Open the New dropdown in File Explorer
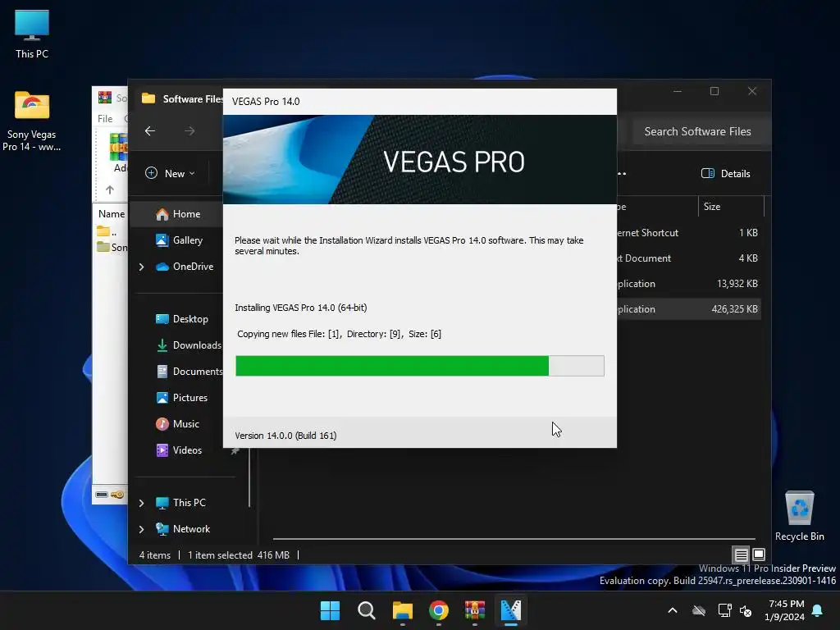The height and width of the screenshot is (630, 840). pos(171,173)
